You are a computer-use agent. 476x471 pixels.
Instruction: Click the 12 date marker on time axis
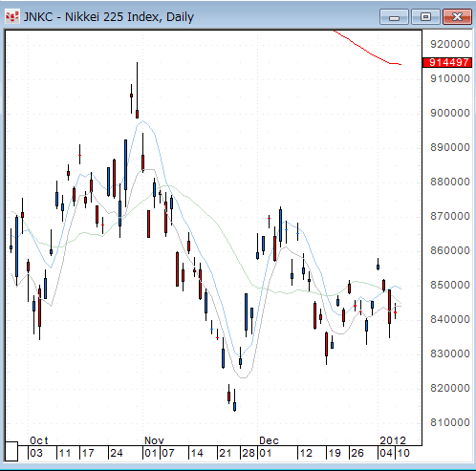pos(306,453)
